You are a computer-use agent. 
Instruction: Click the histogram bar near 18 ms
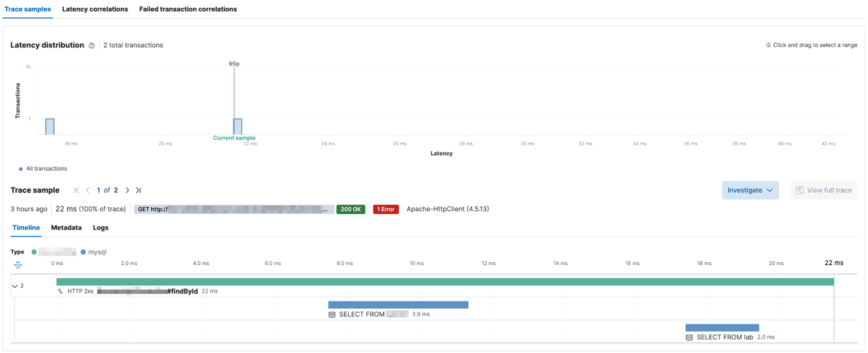(50, 126)
